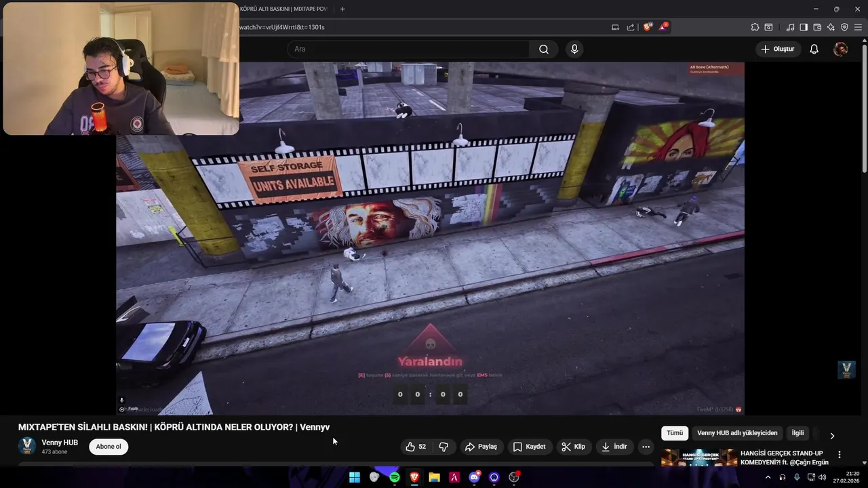
Task: Open the YouTube account avatar menu
Action: coord(840,49)
